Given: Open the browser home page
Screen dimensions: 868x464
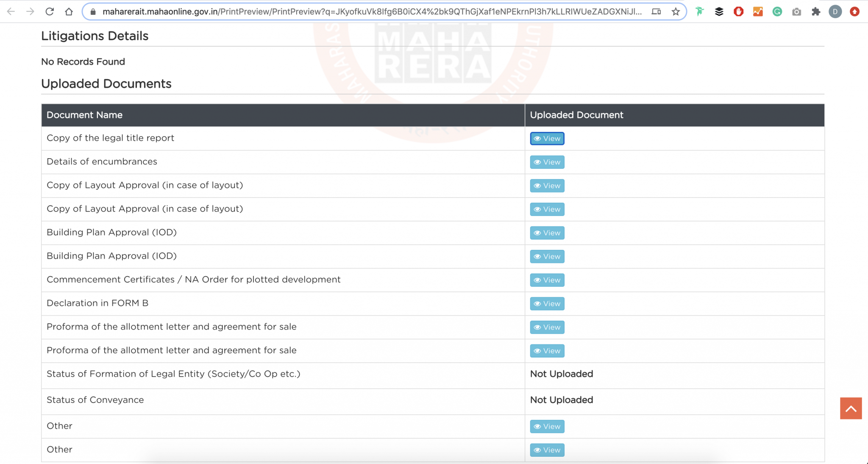Looking at the screenshot, I should point(69,11).
